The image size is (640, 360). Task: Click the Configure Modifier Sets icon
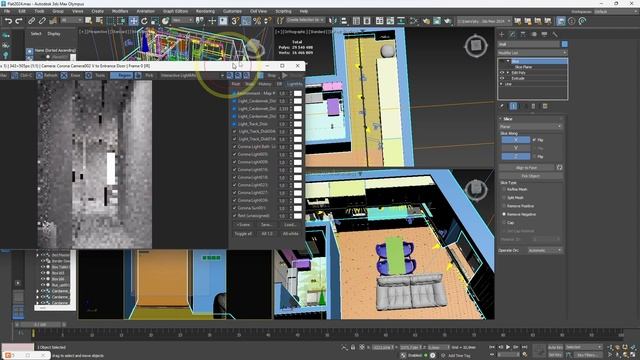tap(545, 106)
